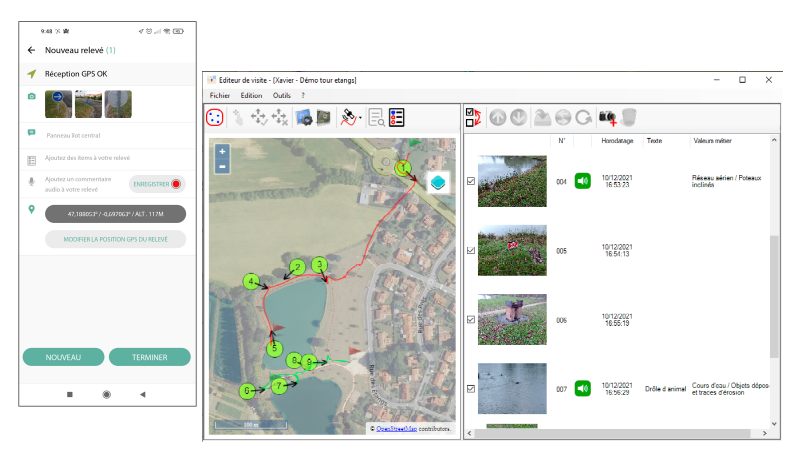The width and height of the screenshot is (791, 470).
Task: Click the red-dots point selection tool
Action: click(215, 117)
